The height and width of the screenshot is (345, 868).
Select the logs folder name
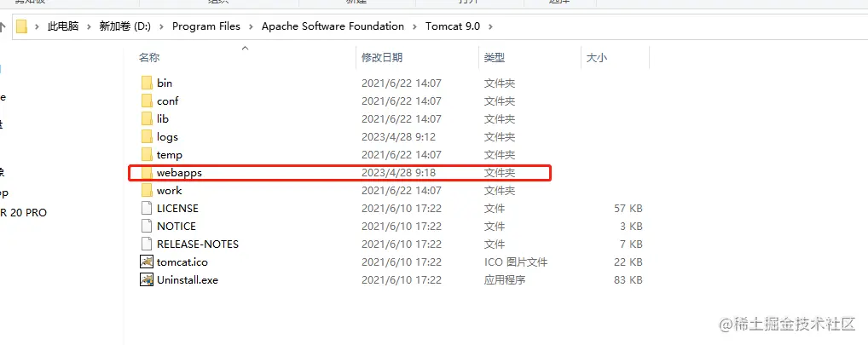tap(167, 136)
